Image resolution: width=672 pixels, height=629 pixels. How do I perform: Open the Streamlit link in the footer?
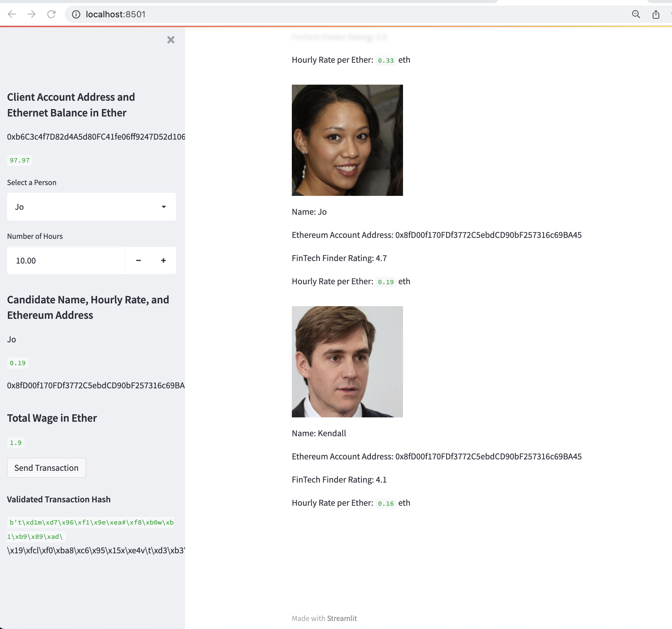pyautogui.click(x=342, y=618)
